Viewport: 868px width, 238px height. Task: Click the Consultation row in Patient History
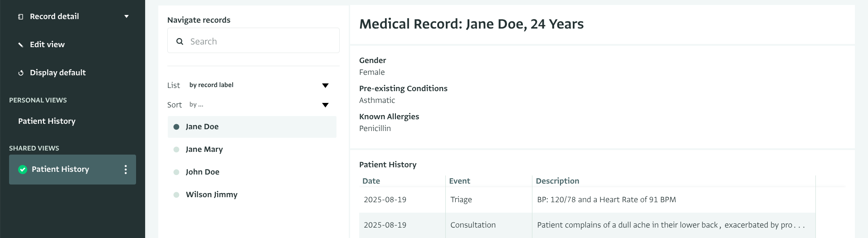click(473, 225)
